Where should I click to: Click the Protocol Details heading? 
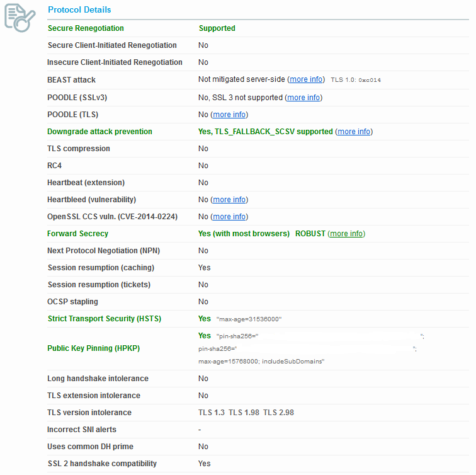[x=79, y=9]
